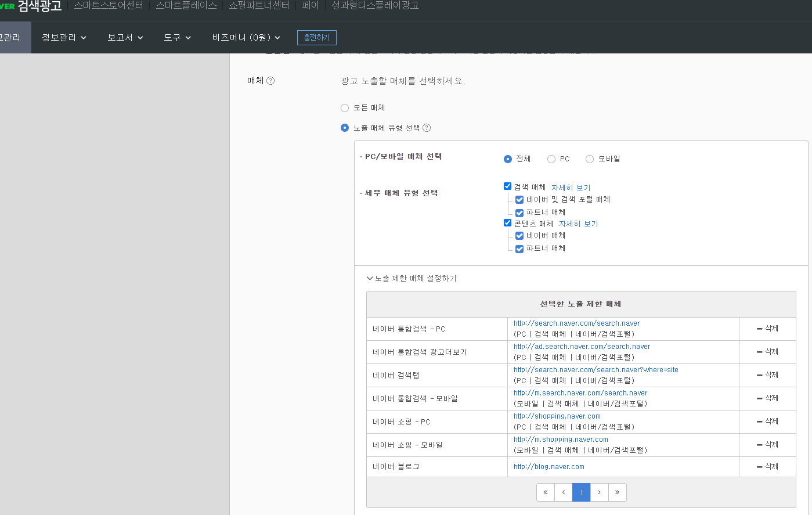The height and width of the screenshot is (515, 812).
Task: Delete the 네이버 쇼핑 - 모바일 row
Action: point(767,445)
